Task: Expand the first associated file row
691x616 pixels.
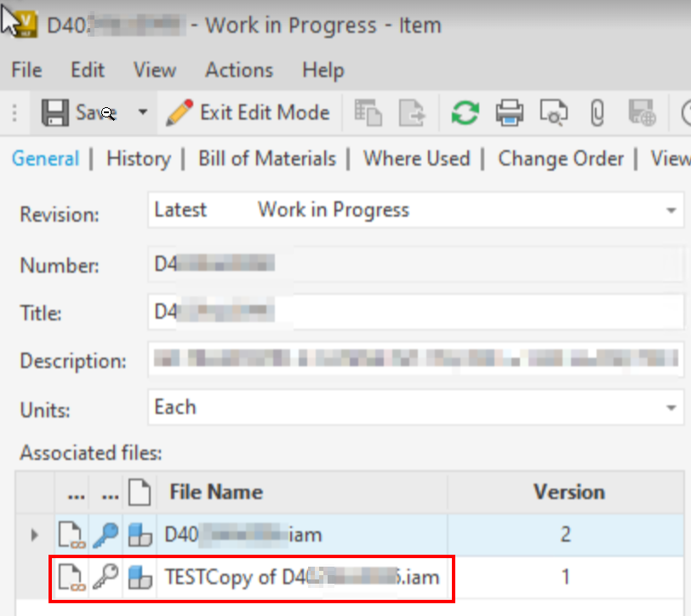Action: click(x=34, y=534)
